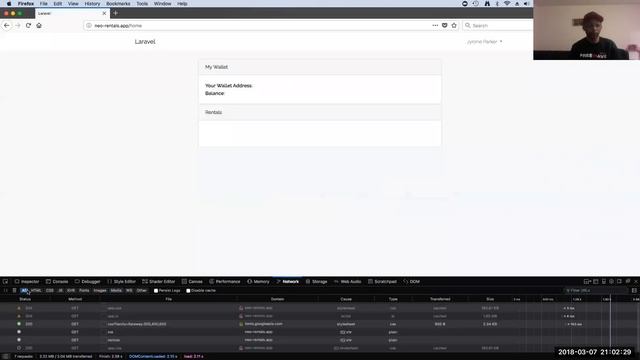Switch to the Memory devtools tab

258,281
